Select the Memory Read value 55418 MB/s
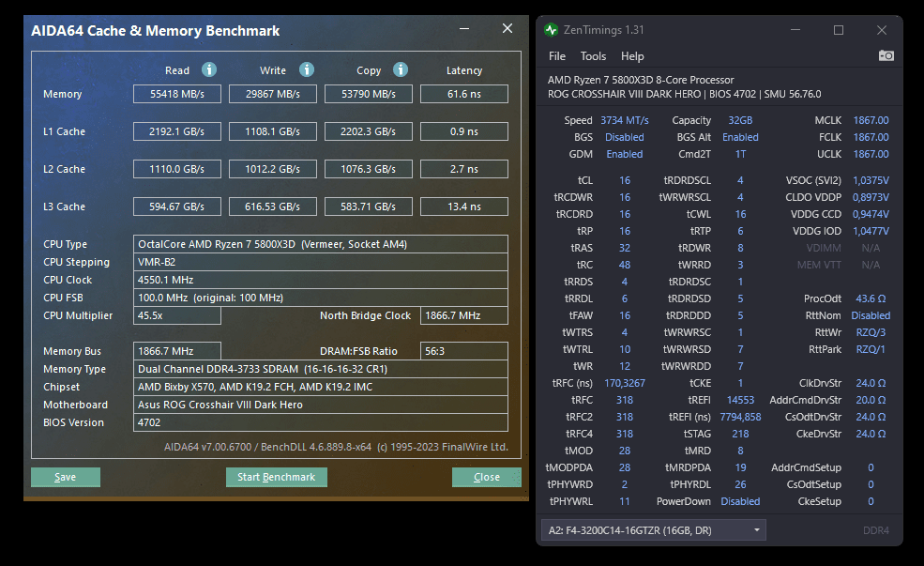Screen dimensions: 924x566 pos(177,94)
